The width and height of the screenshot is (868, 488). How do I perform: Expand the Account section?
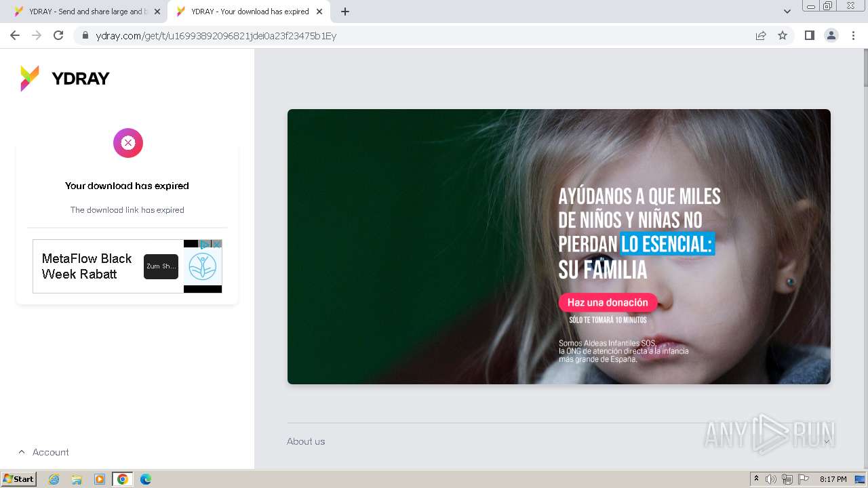pos(43,452)
